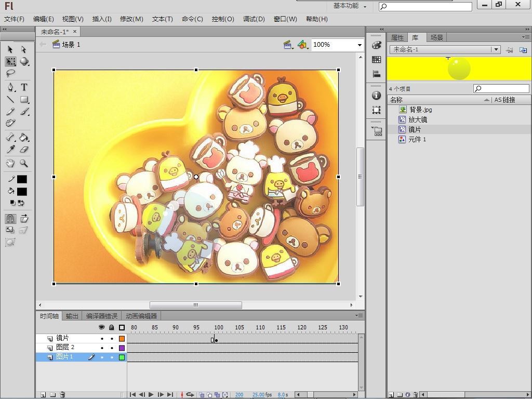Click the edit scene clapperboard icon
Image resolution: width=532 pixels, height=399 pixels.
click(288, 45)
